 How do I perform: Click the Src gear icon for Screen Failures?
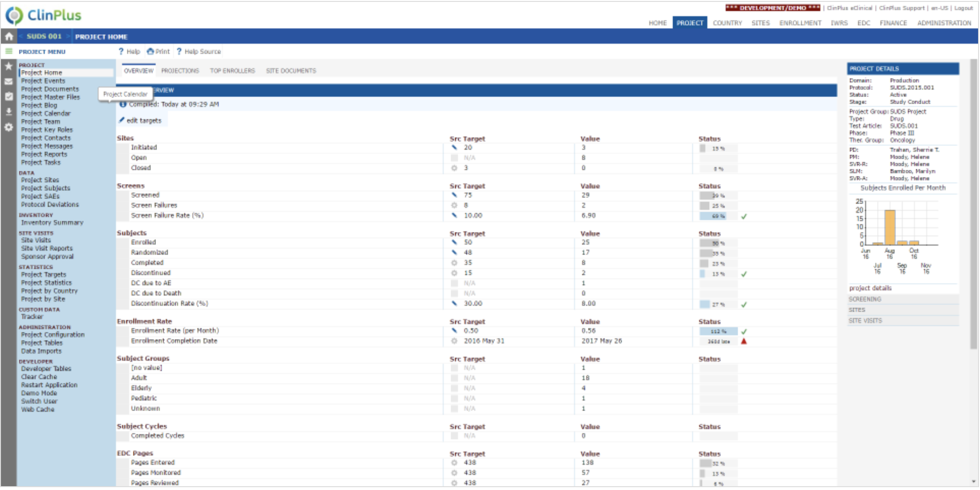(454, 206)
